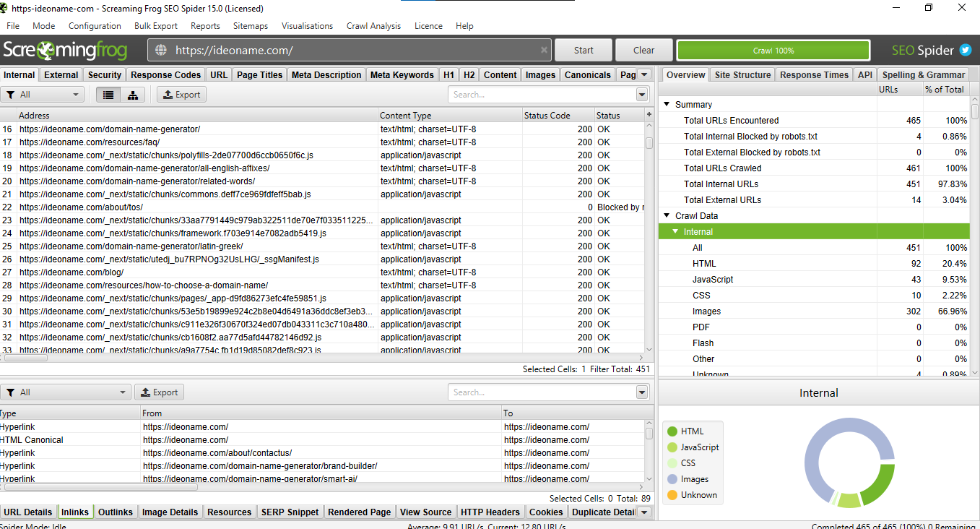
Task: Show more bottom tabs overflow arrow
Action: tap(645, 512)
